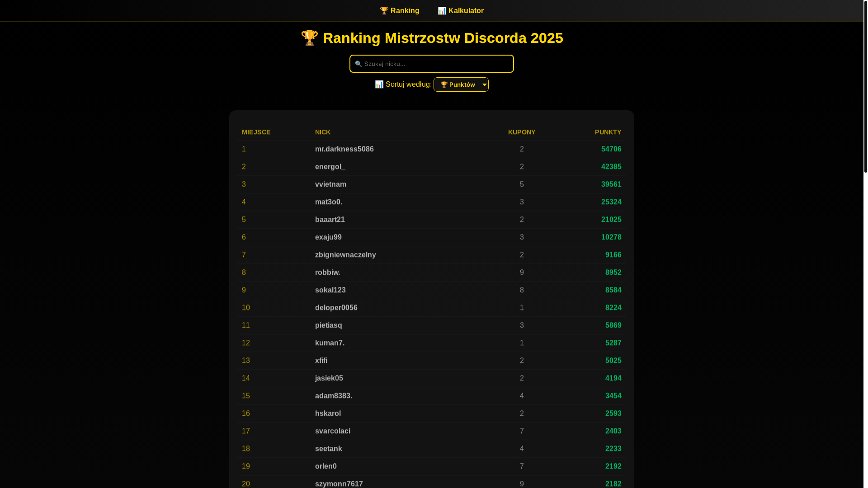Click the MIEJSCE column header

256,132
